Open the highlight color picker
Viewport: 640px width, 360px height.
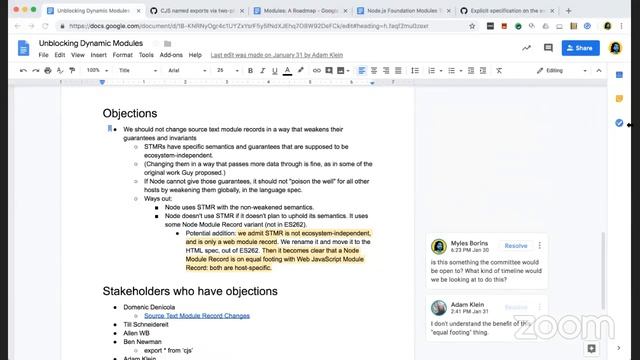(x=301, y=71)
